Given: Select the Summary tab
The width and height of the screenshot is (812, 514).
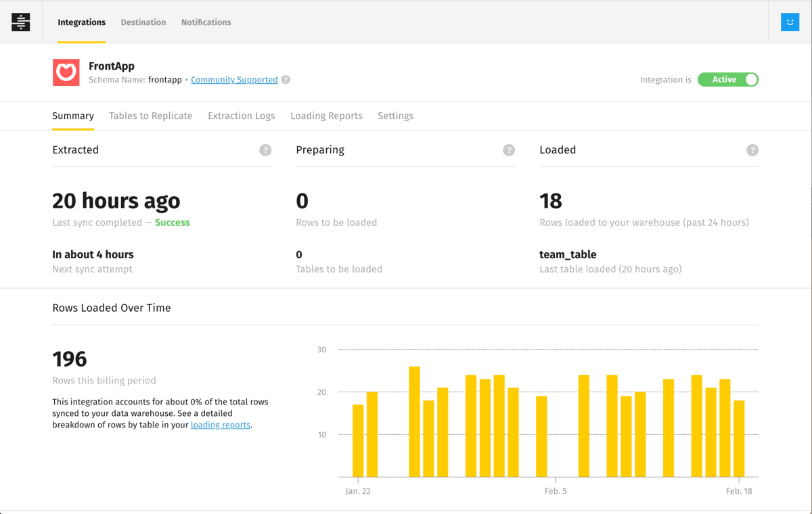Looking at the screenshot, I should pyautogui.click(x=73, y=116).
